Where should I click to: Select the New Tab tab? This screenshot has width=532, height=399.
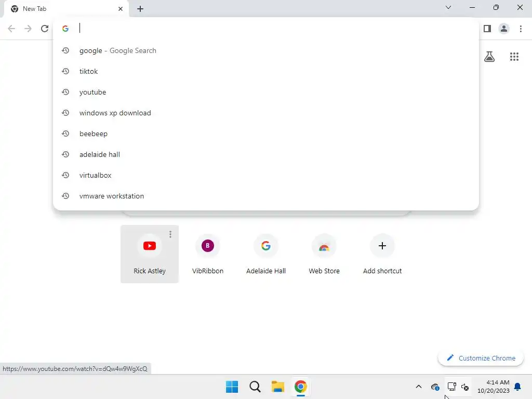pyautogui.click(x=66, y=9)
